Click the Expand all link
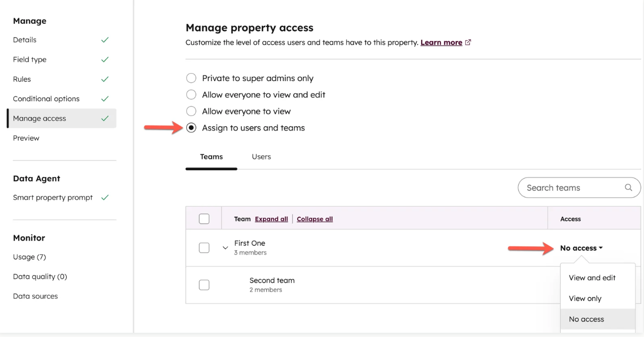644x337 pixels. [x=271, y=219]
